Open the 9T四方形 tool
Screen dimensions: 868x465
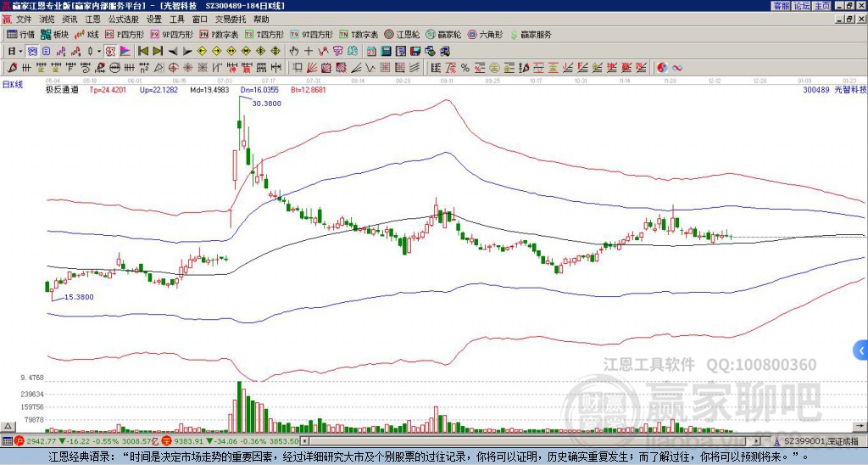tap(311, 34)
